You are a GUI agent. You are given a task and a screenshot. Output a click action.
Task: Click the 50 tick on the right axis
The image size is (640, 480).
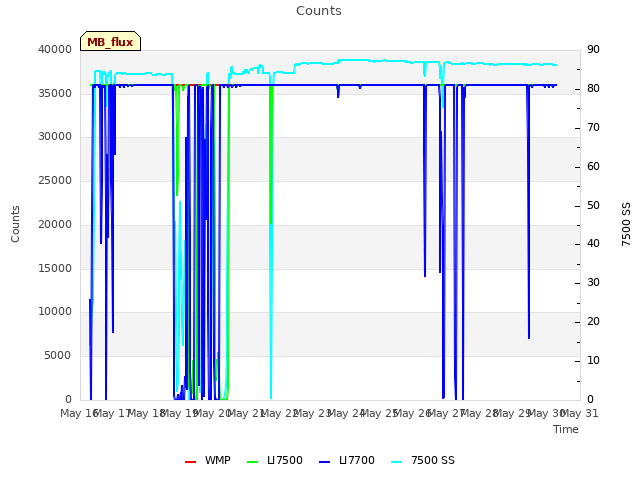[x=593, y=205]
